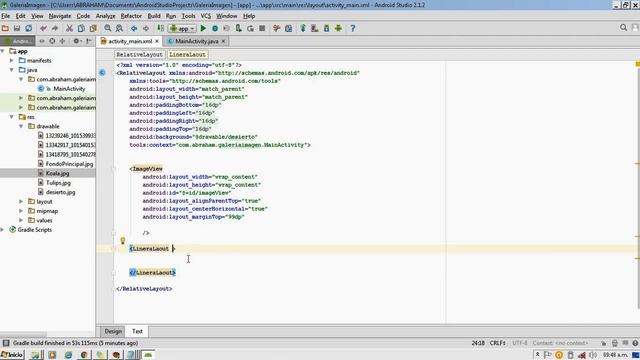Click the SDK Manager icon
This screenshot has height=360, width=640.
[x=327, y=28]
